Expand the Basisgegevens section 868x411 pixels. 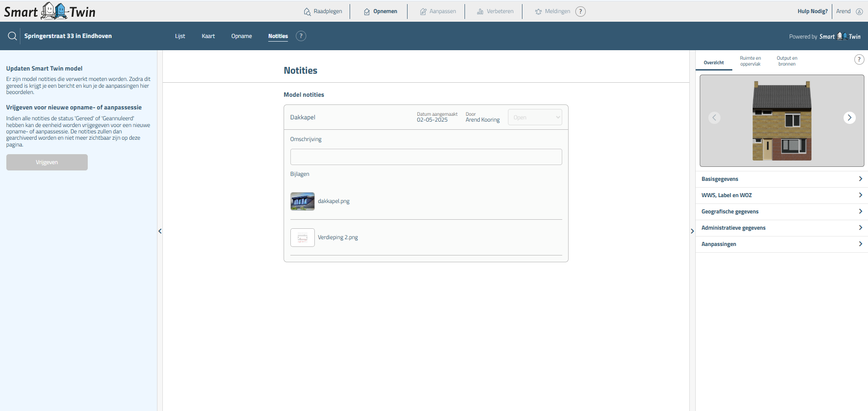[x=781, y=179]
